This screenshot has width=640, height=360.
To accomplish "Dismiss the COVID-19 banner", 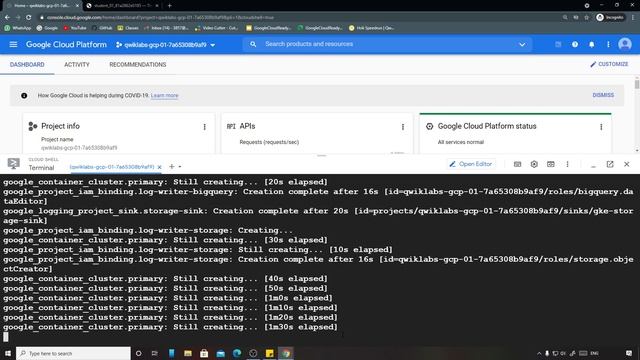I will [603, 95].
